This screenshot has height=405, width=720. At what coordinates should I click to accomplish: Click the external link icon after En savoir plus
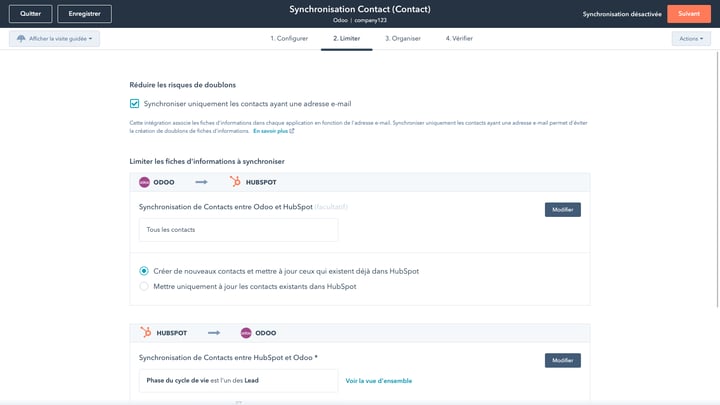pos(292,131)
